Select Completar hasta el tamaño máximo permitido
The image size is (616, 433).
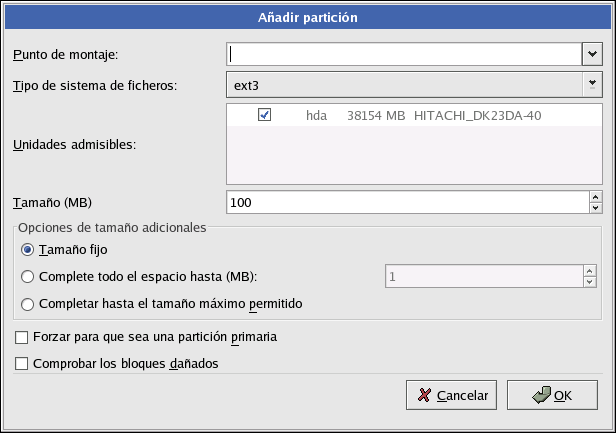(27, 304)
